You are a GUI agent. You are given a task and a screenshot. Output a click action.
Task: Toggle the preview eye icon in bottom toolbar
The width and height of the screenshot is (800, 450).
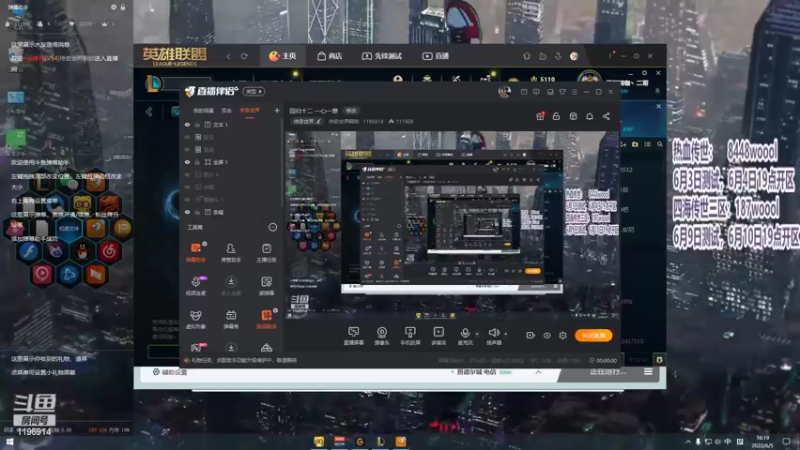pyautogui.click(x=546, y=335)
